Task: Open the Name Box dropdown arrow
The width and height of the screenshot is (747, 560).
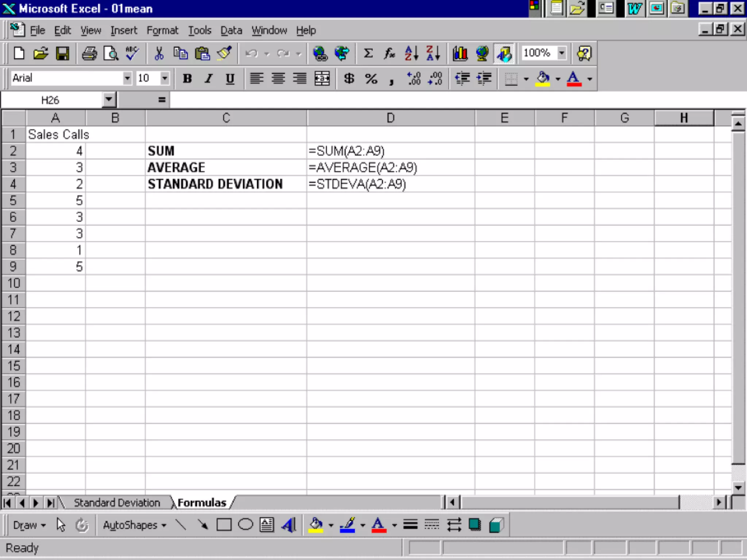Action: (109, 100)
